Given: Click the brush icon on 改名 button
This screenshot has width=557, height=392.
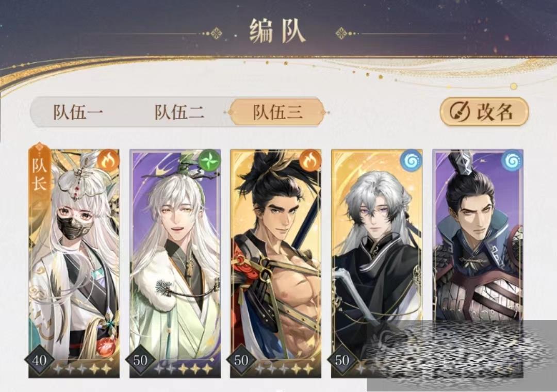Looking at the screenshot, I should click(459, 111).
